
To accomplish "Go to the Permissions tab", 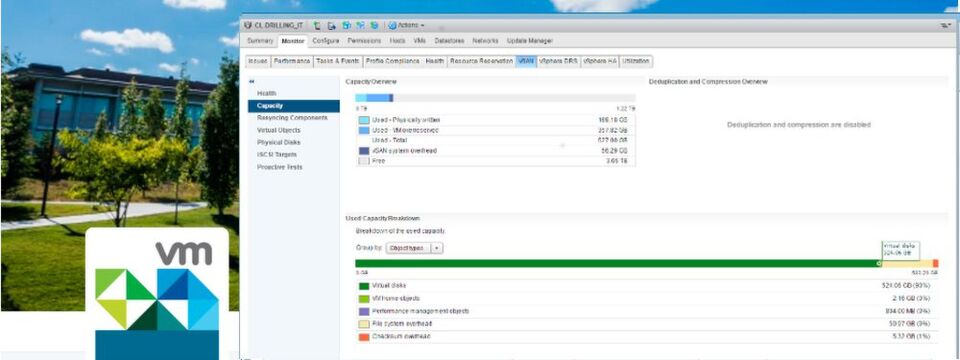I will click(x=364, y=41).
